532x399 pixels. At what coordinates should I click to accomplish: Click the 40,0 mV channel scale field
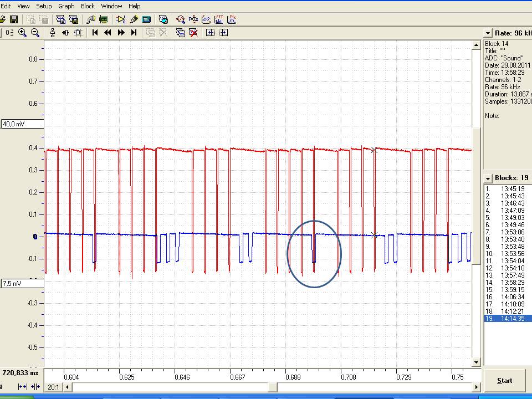point(23,124)
